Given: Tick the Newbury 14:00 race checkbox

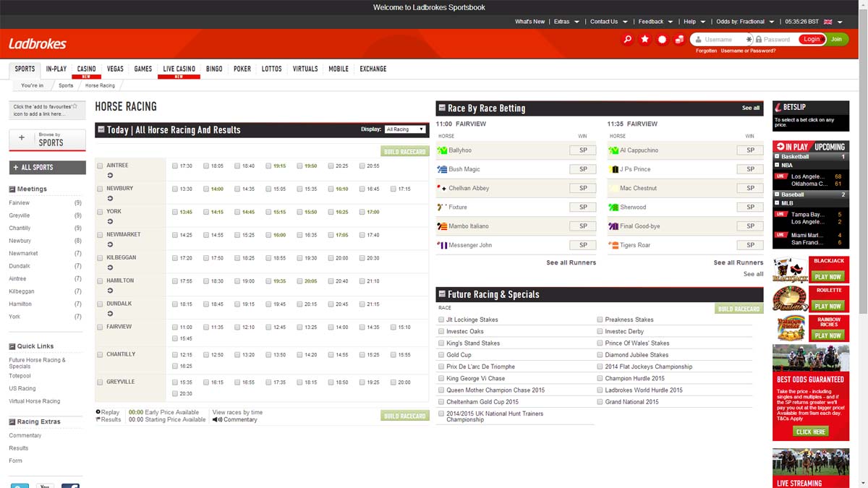Looking at the screenshot, I should tap(206, 189).
